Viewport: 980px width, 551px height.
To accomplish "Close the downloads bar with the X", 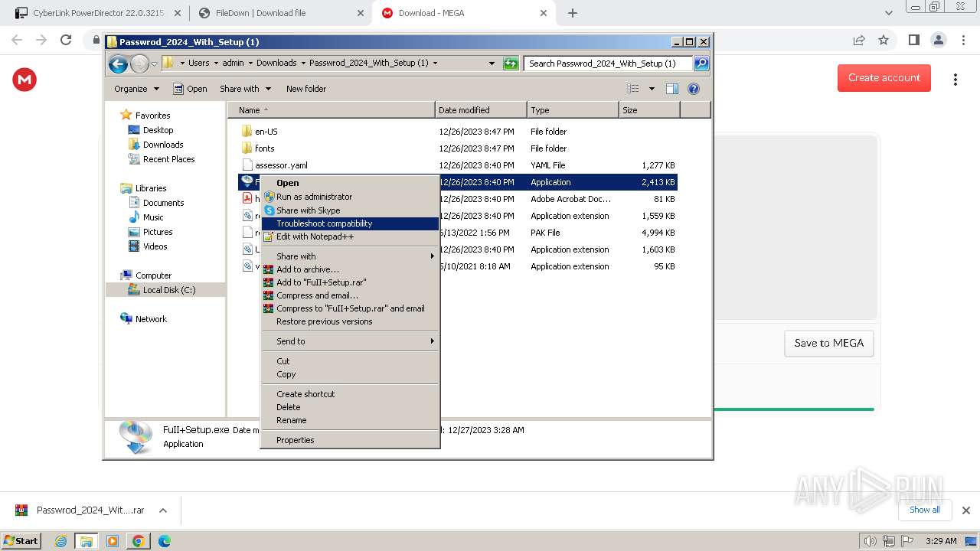I will 966,510.
